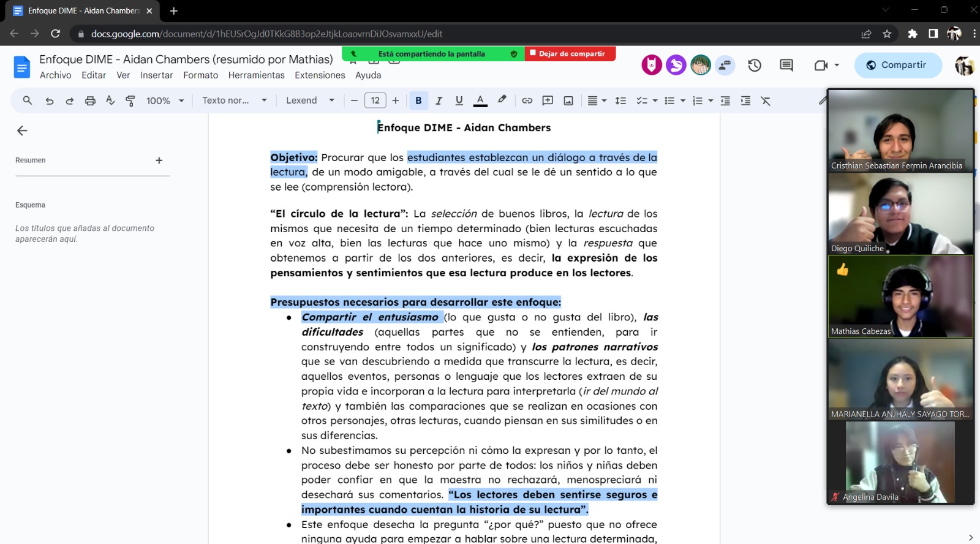
Task: Expand the paragraph style dropdown
Action: pyautogui.click(x=234, y=101)
